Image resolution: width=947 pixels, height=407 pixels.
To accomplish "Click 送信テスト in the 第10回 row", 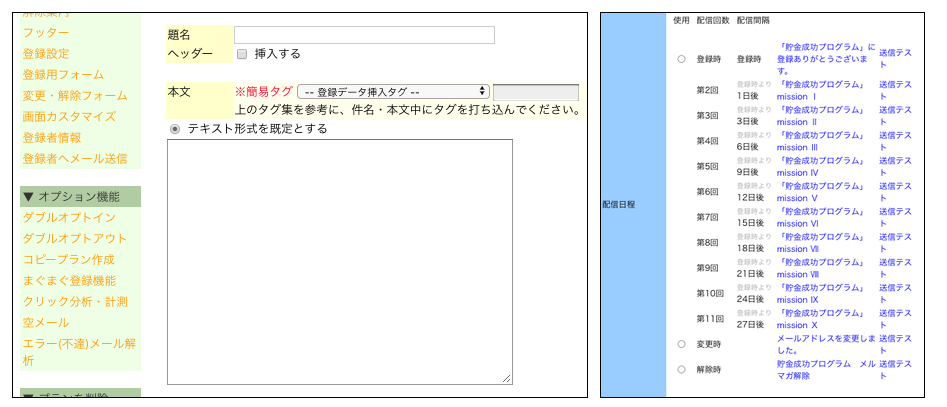I will pos(895,293).
